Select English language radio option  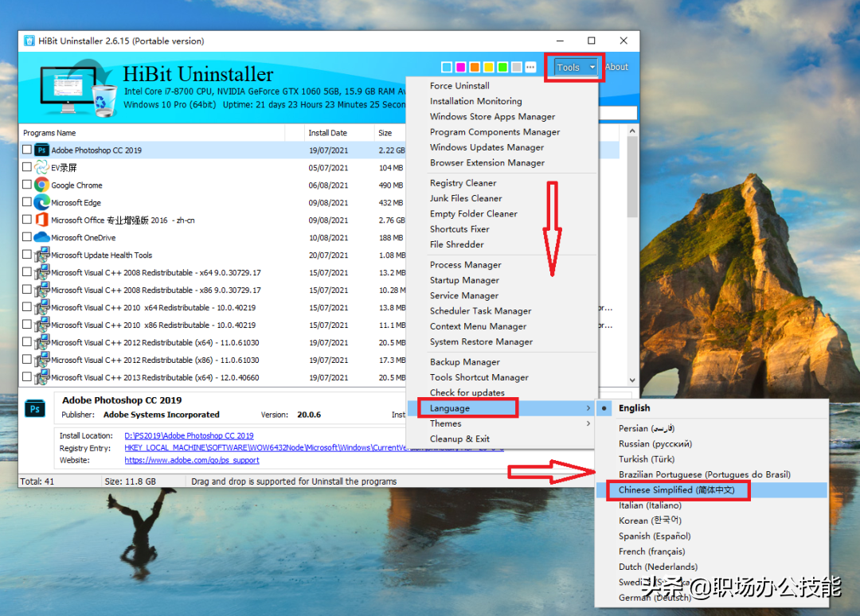point(712,408)
